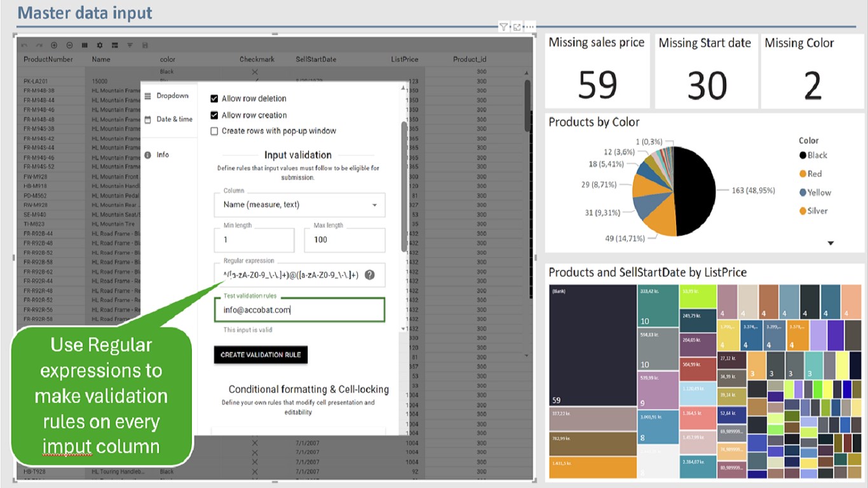Select the 333,42 kr. treemap tile
The height and width of the screenshot is (488, 868).
pyautogui.click(x=658, y=306)
